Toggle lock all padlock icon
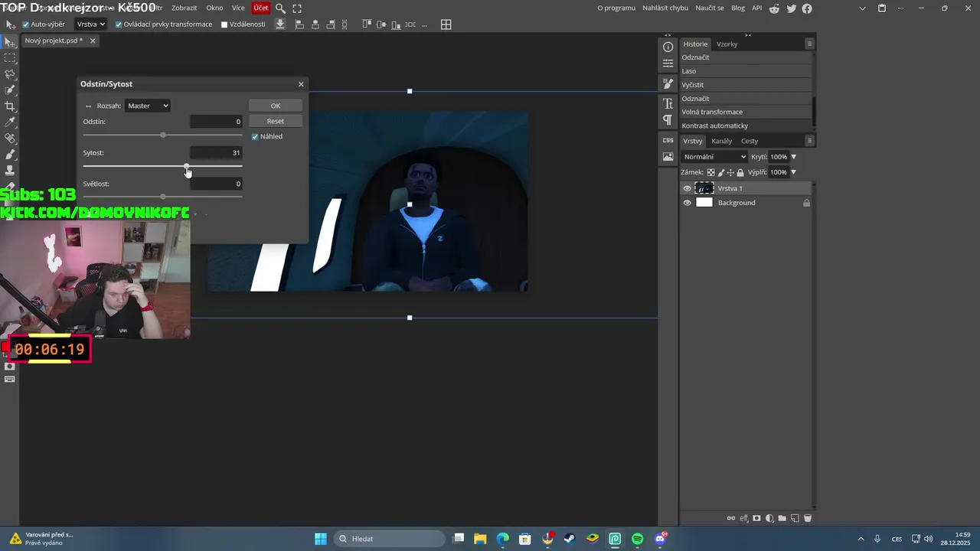This screenshot has width=980, height=551. pos(740,172)
